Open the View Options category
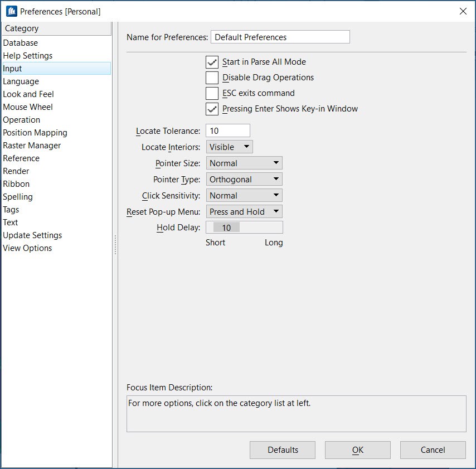Viewport: 476px width, 469px height. (26, 248)
